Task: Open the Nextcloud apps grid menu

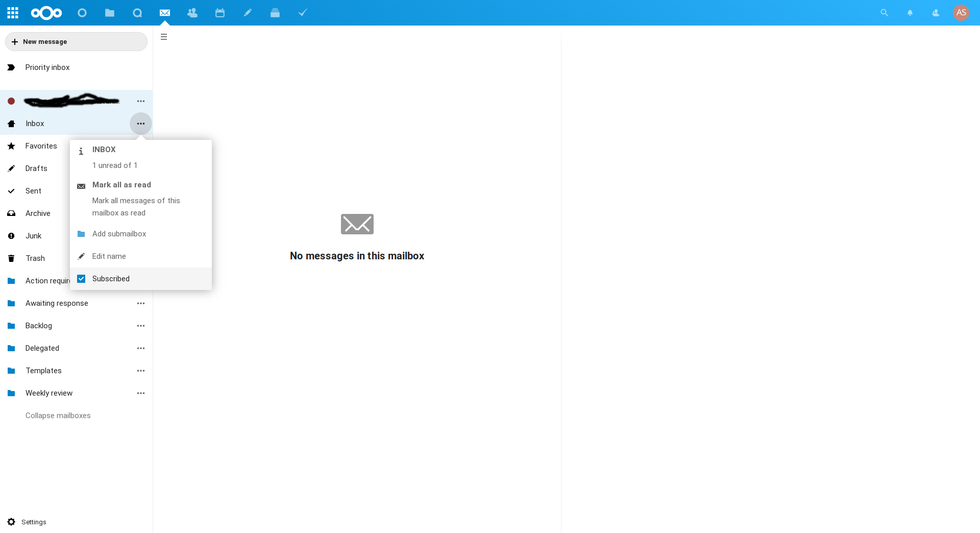Action: pos(13,13)
